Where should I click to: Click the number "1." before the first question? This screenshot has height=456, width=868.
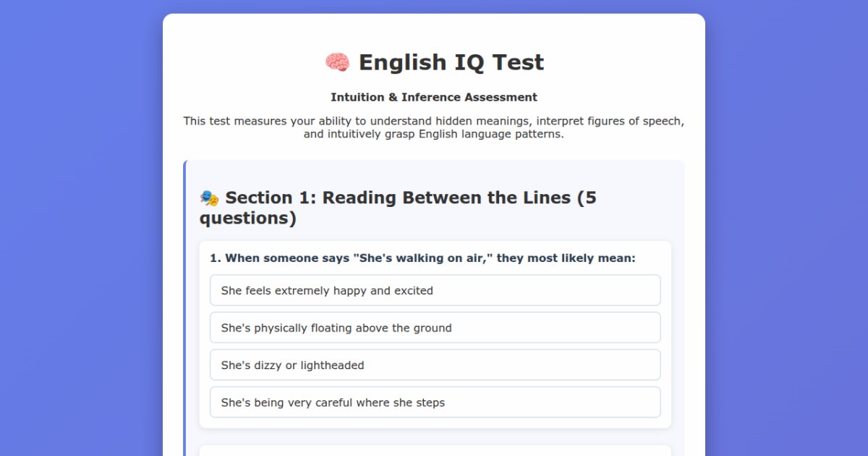click(216, 258)
